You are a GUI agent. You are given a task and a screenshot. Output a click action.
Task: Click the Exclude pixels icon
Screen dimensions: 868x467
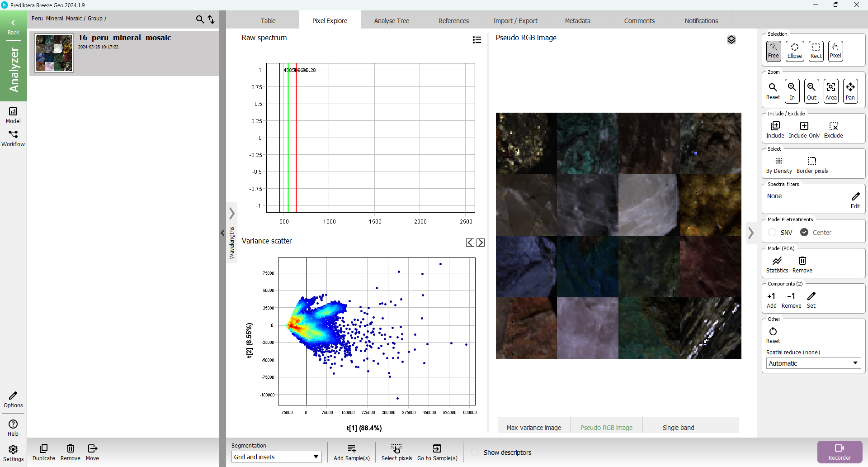833,129
